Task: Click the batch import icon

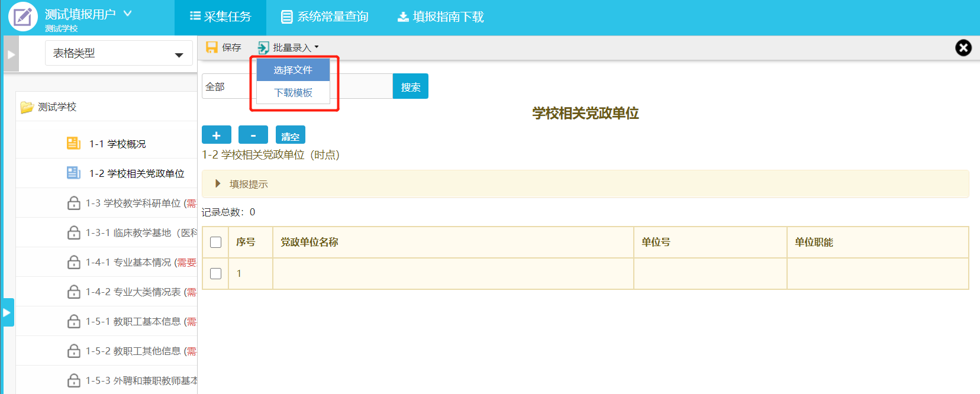Action: pyautogui.click(x=263, y=47)
